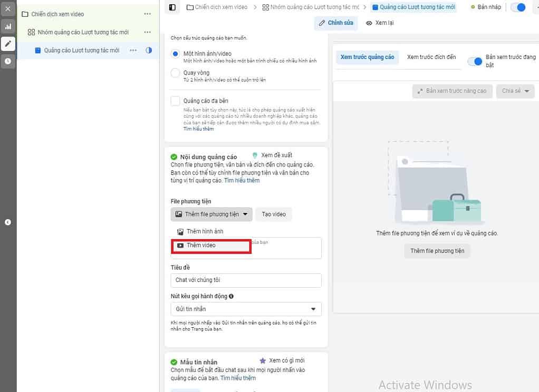
Task: Open three-dot menu for Nhóm quảng cáo
Action: [x=148, y=33]
